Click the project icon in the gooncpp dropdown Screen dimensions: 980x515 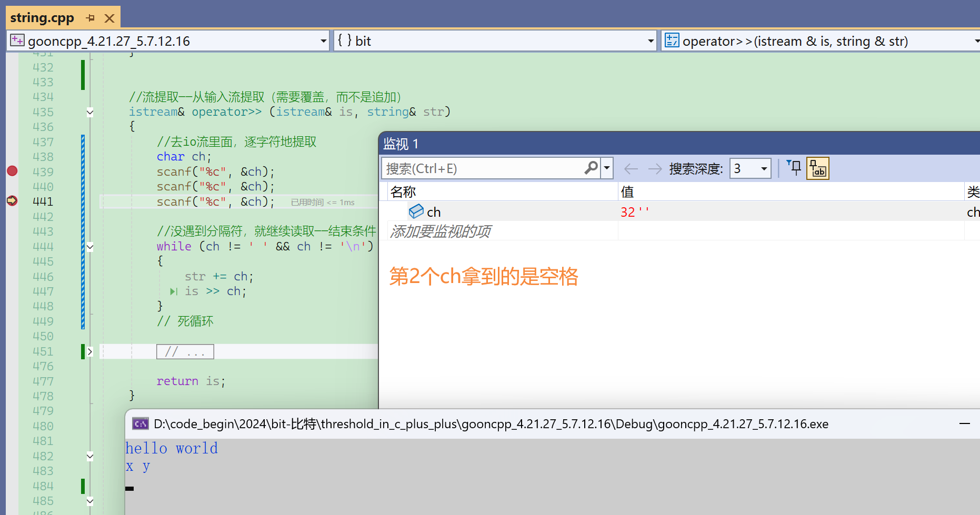click(17, 41)
